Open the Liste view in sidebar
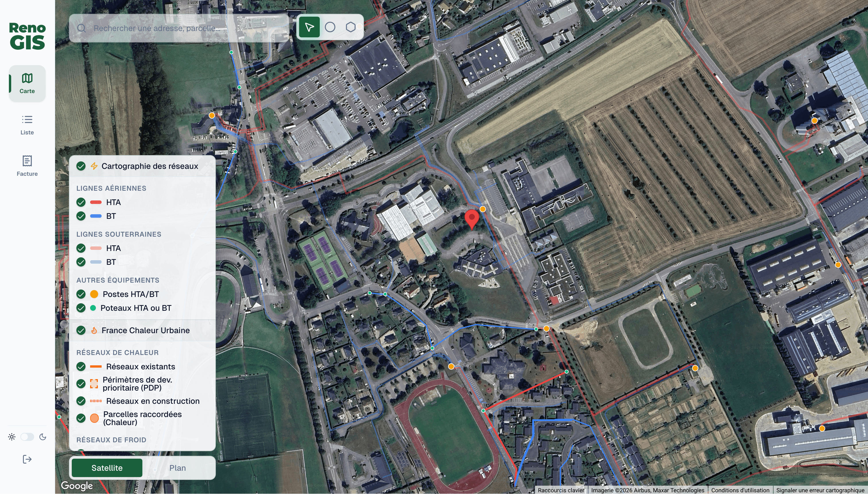Viewport: 868px width, 494px height. pos(27,125)
